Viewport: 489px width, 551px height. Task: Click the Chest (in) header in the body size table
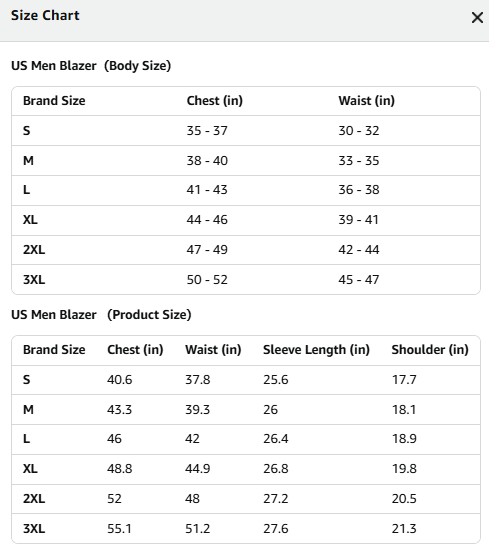215,101
